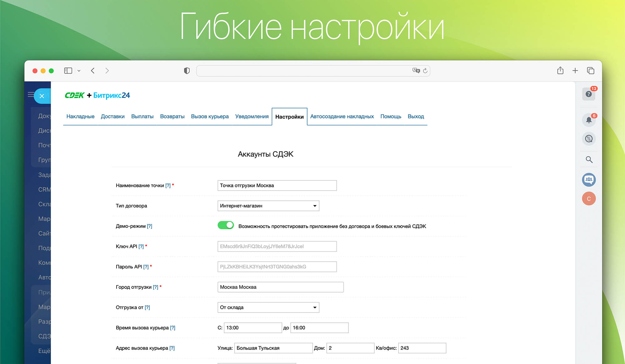Open the Вызов курьера tab
Image resolution: width=625 pixels, height=364 pixels.
click(x=210, y=116)
